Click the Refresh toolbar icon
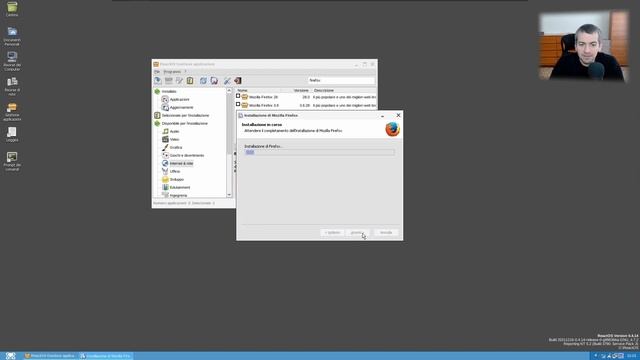This screenshot has width=640, height=360. (203, 80)
